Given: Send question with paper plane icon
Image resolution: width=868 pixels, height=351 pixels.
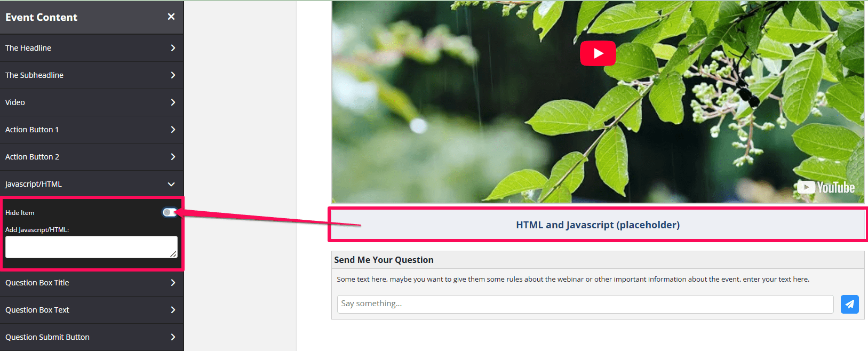Looking at the screenshot, I should [850, 304].
